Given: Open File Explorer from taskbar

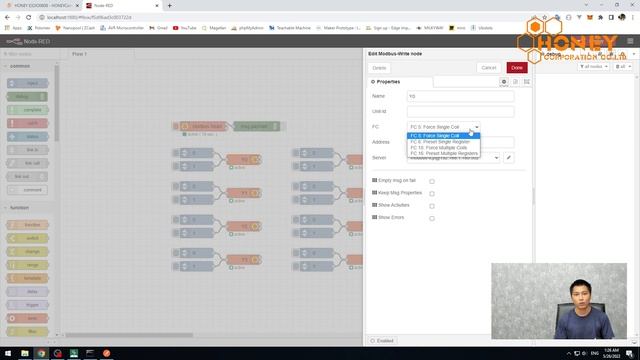Looking at the screenshot, I should pyautogui.click(x=25, y=353).
